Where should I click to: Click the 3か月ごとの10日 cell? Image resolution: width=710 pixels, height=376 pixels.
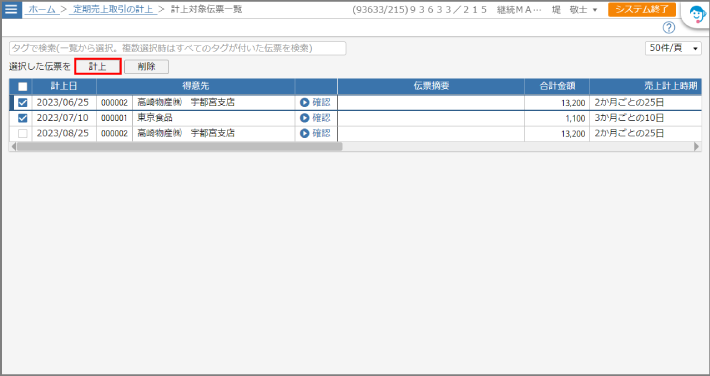[646, 118]
